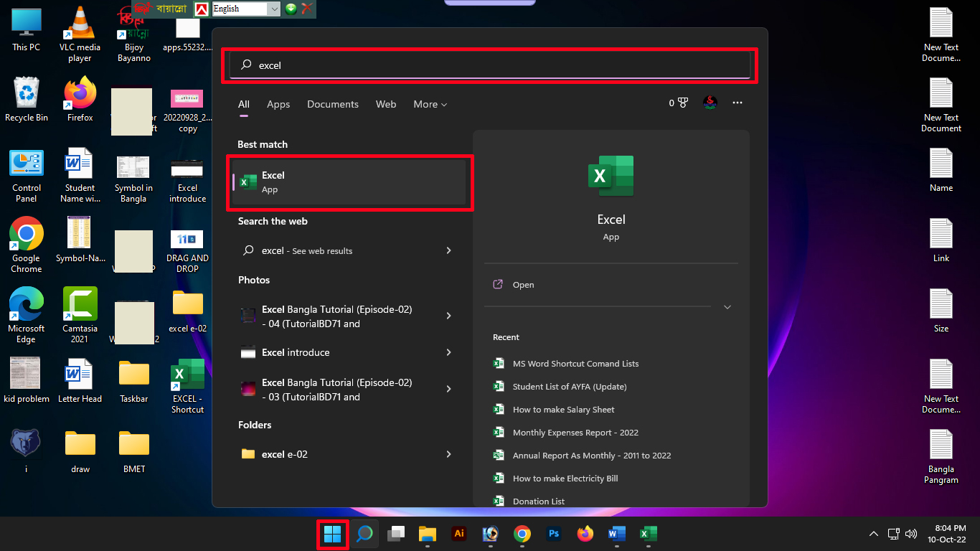Open This PC desktop icon
Image resolution: width=980 pixels, height=551 pixels.
27,29
